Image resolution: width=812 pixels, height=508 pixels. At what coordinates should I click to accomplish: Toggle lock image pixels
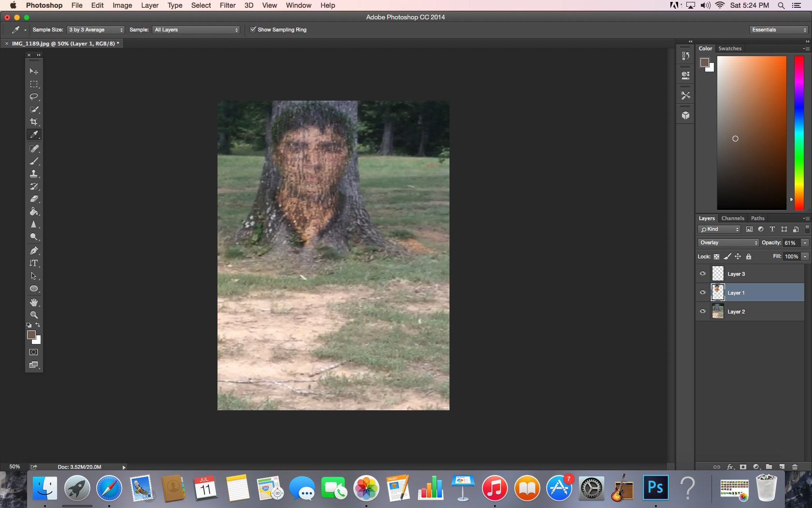727,256
